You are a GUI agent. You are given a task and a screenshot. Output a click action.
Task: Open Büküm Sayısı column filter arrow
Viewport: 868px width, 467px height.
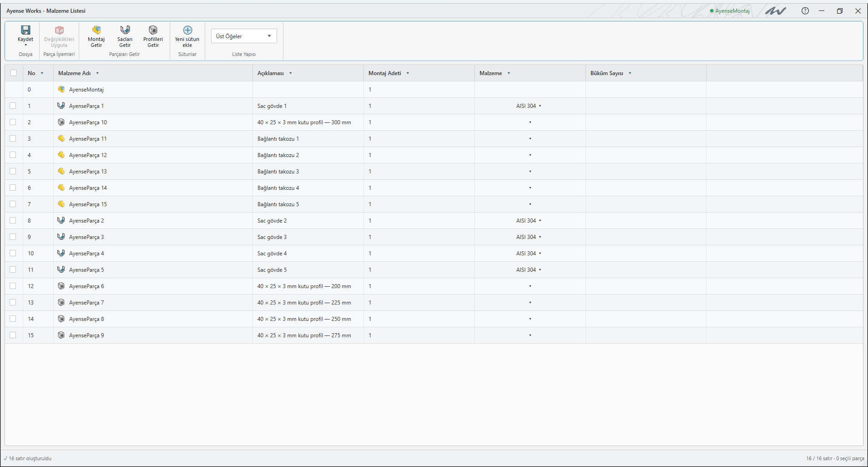630,73
